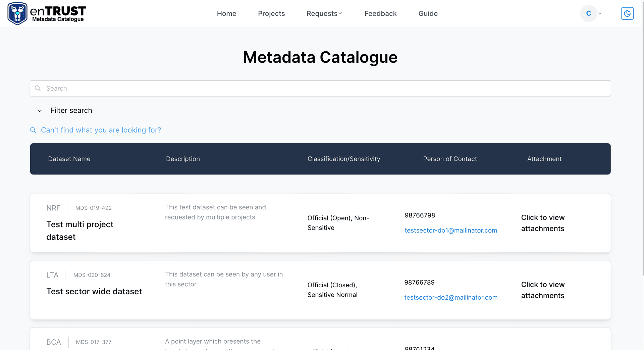Switch to the Guide page
644x350 pixels.
(x=428, y=13)
